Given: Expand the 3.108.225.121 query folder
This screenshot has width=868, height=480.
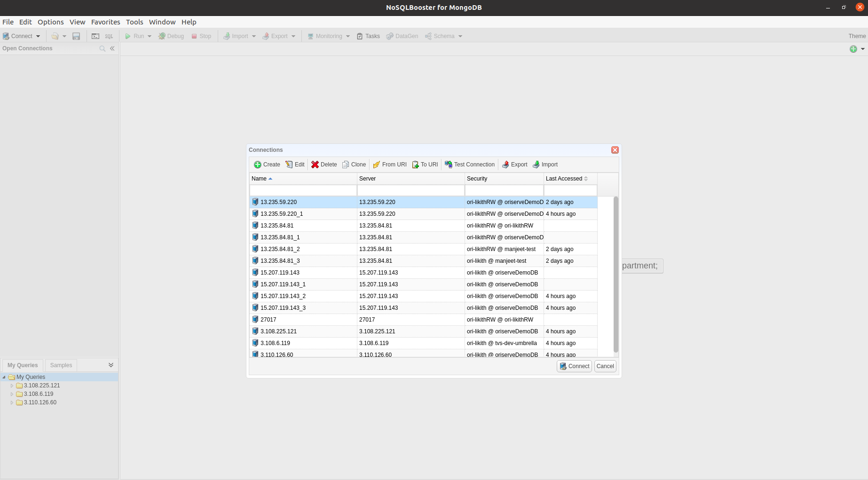Looking at the screenshot, I should click(12, 386).
